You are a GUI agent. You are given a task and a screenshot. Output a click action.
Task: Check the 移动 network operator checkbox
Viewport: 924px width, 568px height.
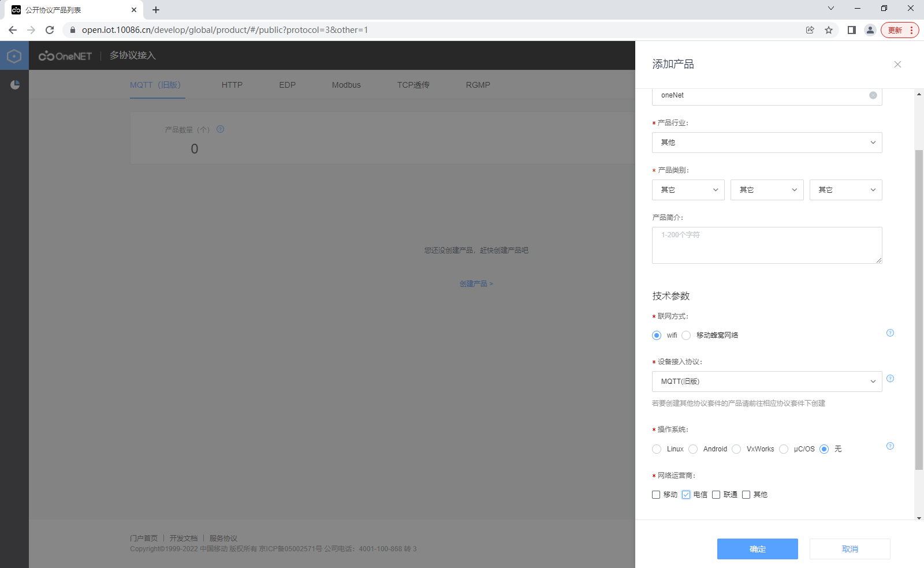pos(656,495)
